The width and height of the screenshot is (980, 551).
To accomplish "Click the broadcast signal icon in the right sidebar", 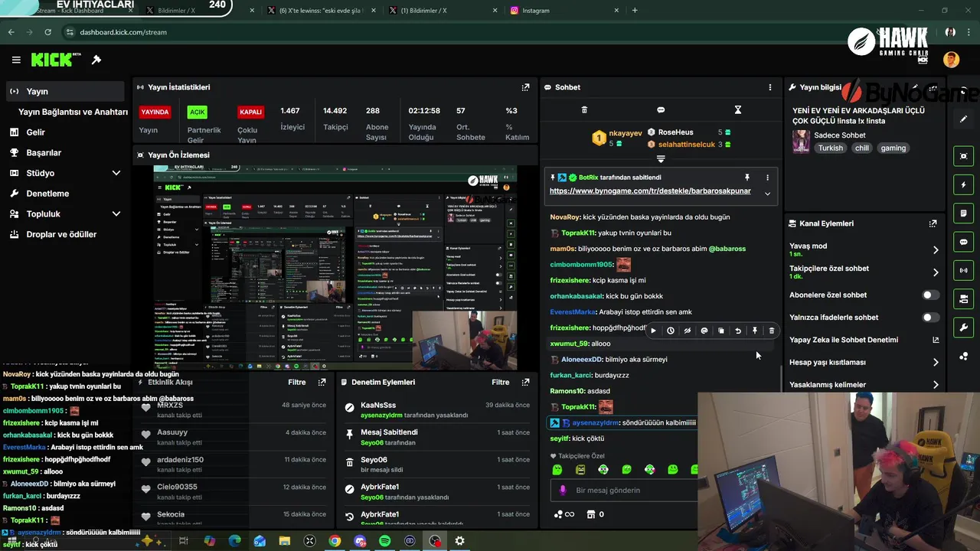I will pyautogui.click(x=963, y=270).
